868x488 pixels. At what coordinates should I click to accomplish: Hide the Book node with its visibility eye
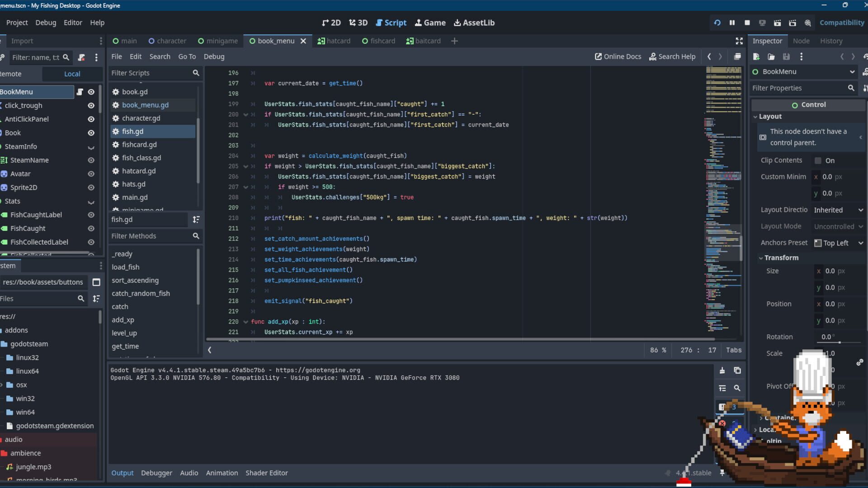pyautogui.click(x=91, y=133)
